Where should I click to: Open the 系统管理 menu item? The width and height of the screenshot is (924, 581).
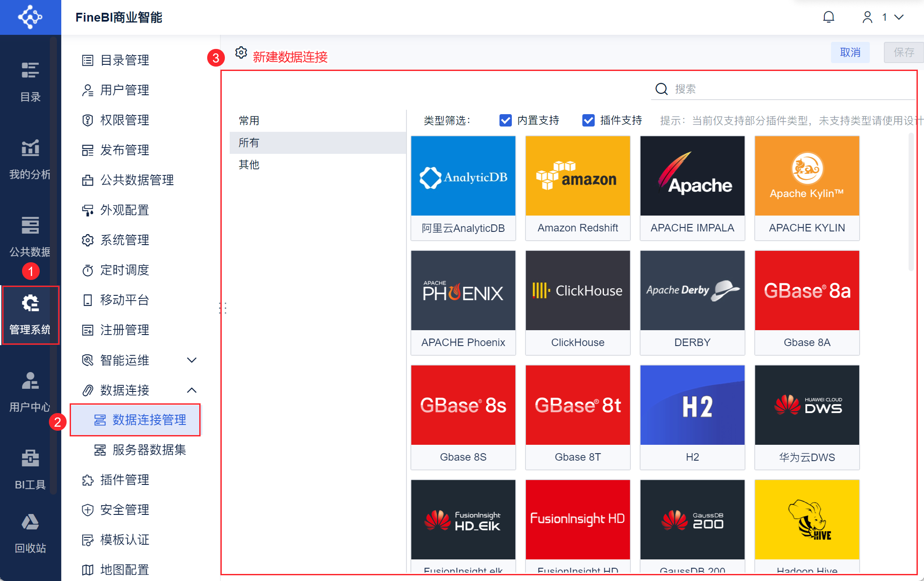(x=125, y=240)
